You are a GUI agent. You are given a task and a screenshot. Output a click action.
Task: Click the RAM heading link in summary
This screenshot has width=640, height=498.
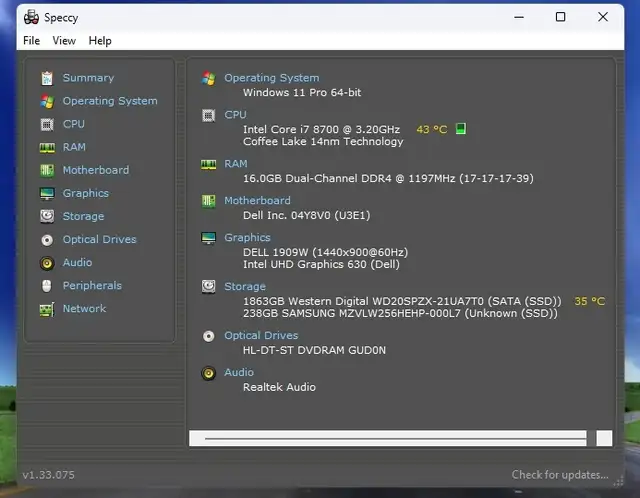(x=236, y=164)
